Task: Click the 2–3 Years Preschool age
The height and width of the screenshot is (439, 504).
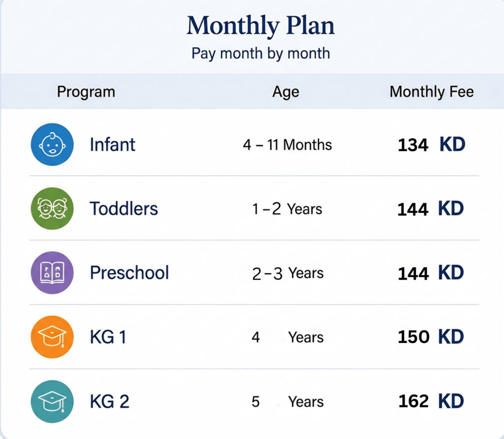Action: (x=287, y=274)
